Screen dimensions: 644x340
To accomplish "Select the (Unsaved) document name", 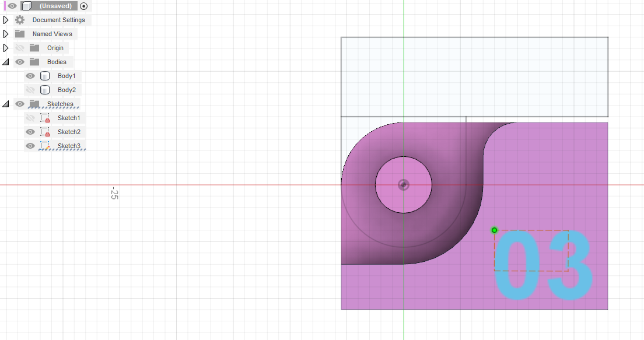I will click(x=55, y=6).
